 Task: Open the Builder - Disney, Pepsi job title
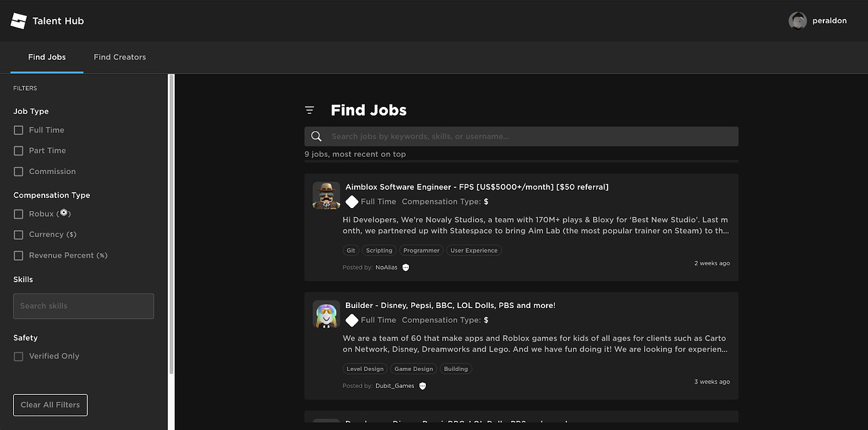coord(450,306)
